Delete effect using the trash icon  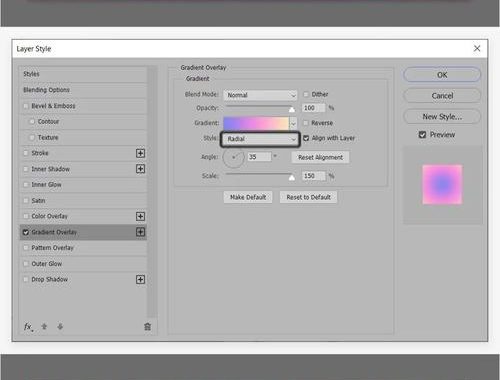point(147,327)
